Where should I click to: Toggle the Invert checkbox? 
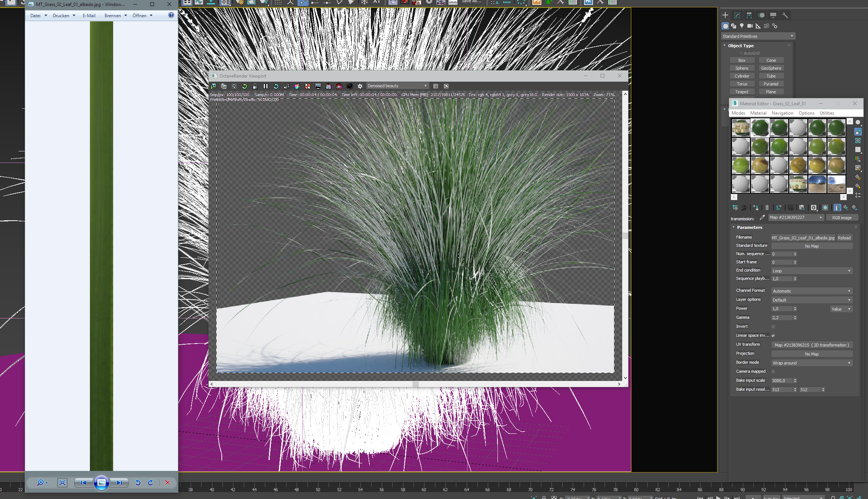coord(773,327)
